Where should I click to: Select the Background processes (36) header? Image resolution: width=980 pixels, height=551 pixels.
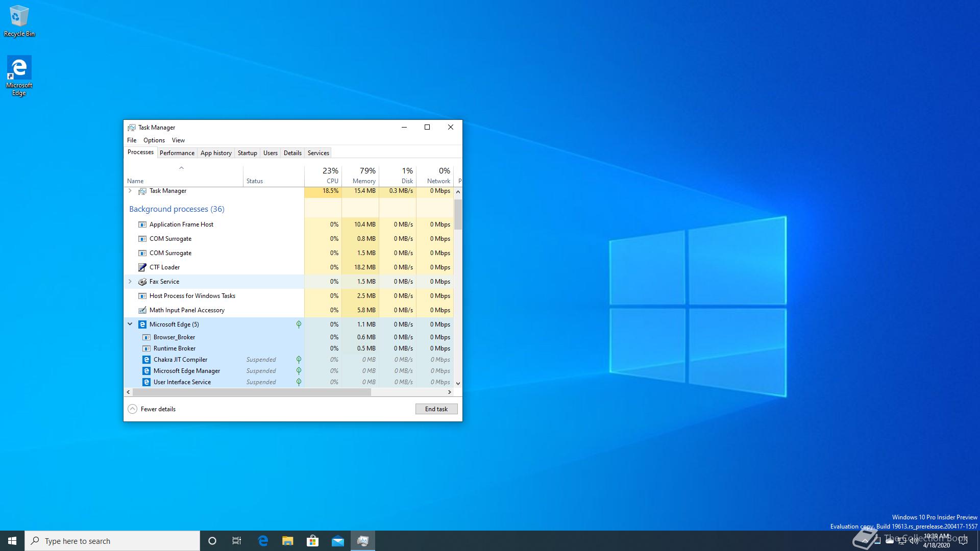coord(177,209)
